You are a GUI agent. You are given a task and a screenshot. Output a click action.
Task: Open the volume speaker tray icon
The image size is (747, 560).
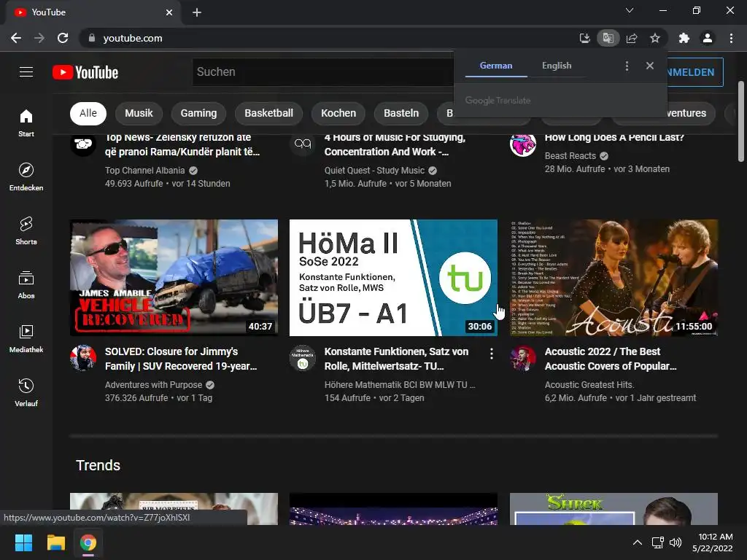[676, 542]
